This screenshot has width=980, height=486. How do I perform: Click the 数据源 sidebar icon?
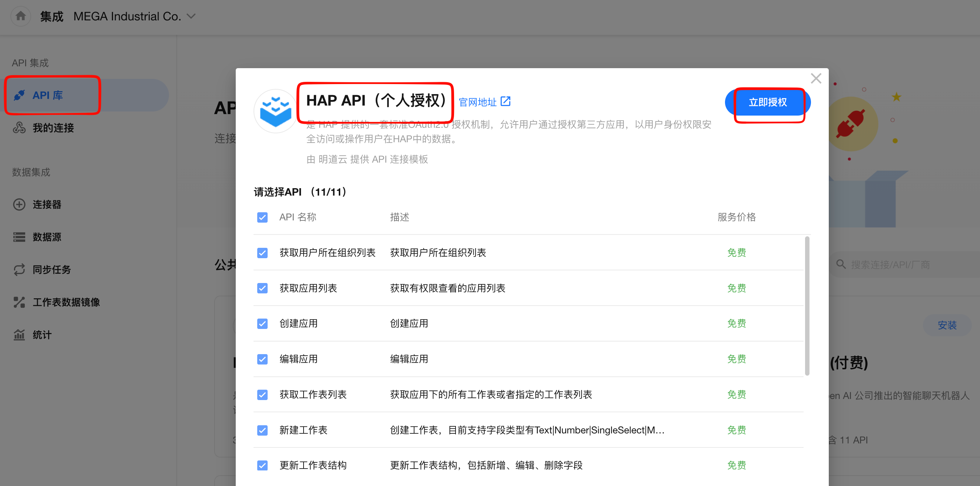click(19, 237)
